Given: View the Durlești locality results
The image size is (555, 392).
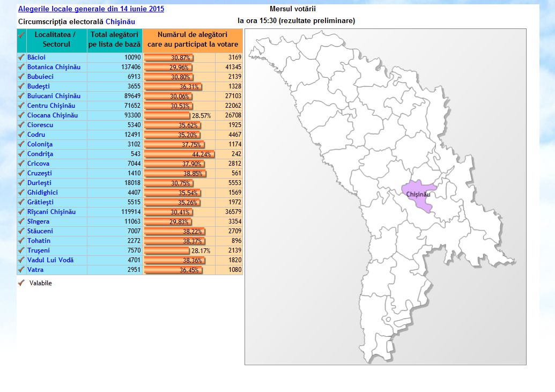Looking at the screenshot, I should tap(39, 183).
